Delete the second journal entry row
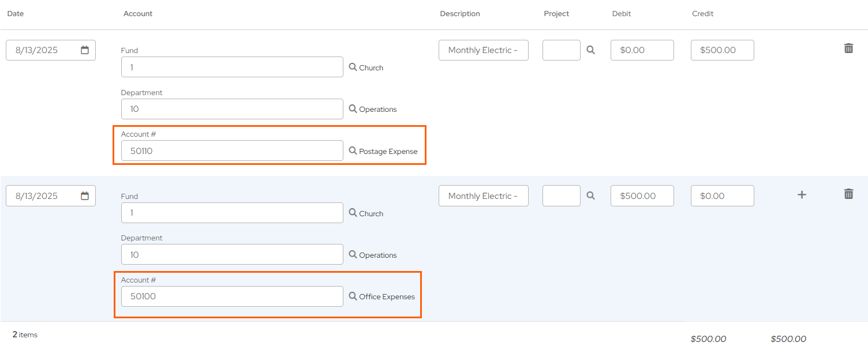This screenshot has width=868, height=350. [x=848, y=194]
